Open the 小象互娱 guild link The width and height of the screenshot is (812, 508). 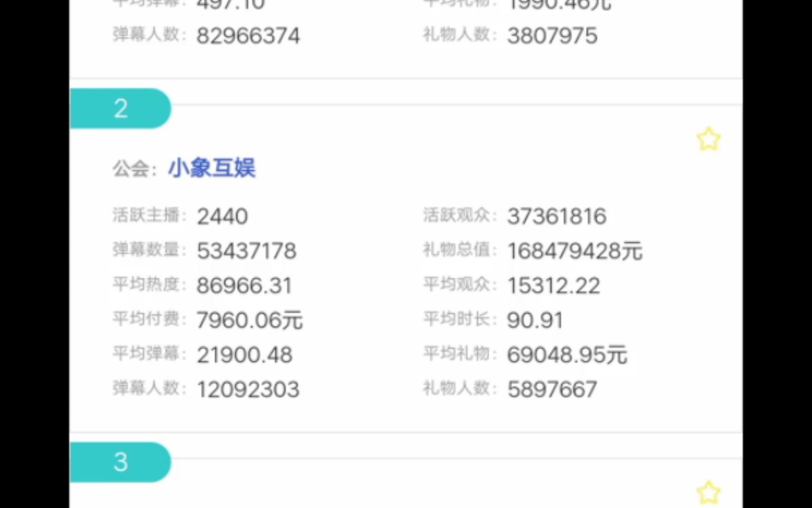[212, 168]
